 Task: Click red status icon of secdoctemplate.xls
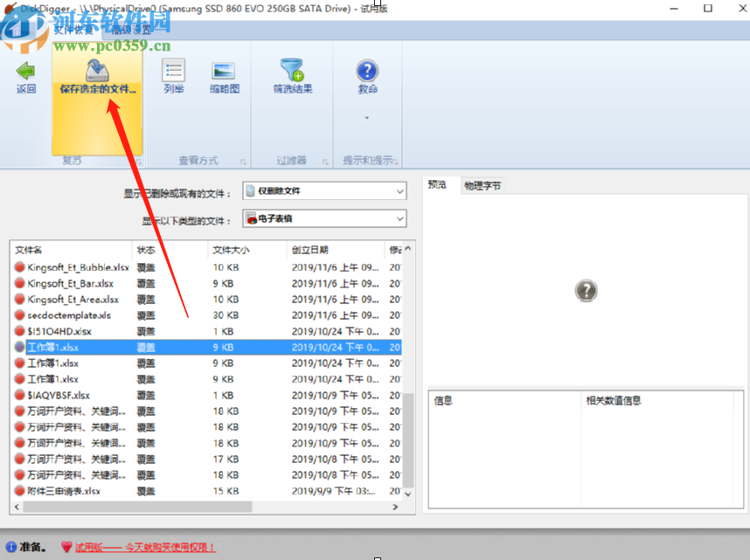point(19,315)
